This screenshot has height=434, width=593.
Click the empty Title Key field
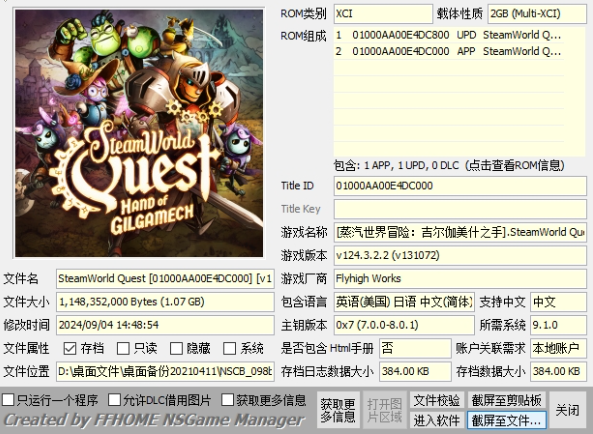pyautogui.click(x=460, y=209)
